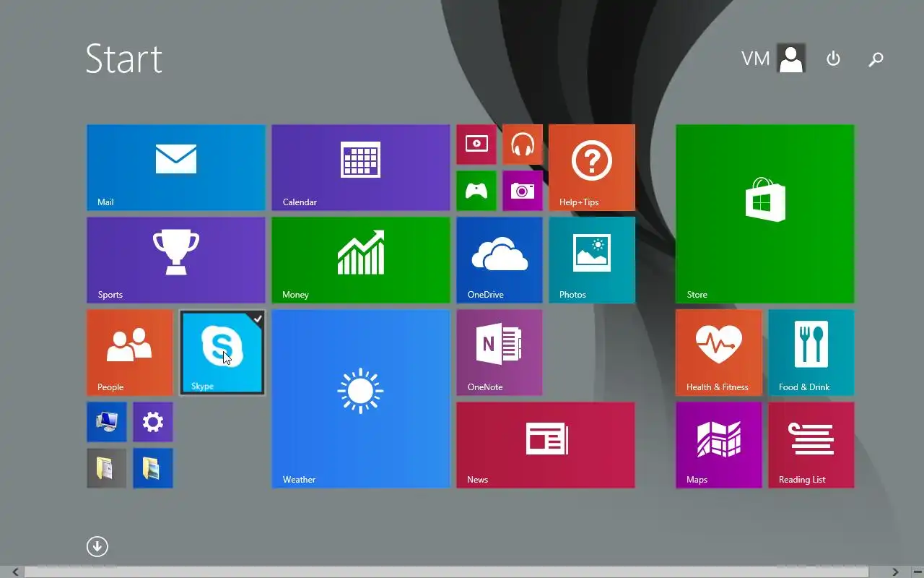Image resolution: width=924 pixels, height=578 pixels.
Task: Open the Health & Fitness tile
Action: (x=719, y=353)
